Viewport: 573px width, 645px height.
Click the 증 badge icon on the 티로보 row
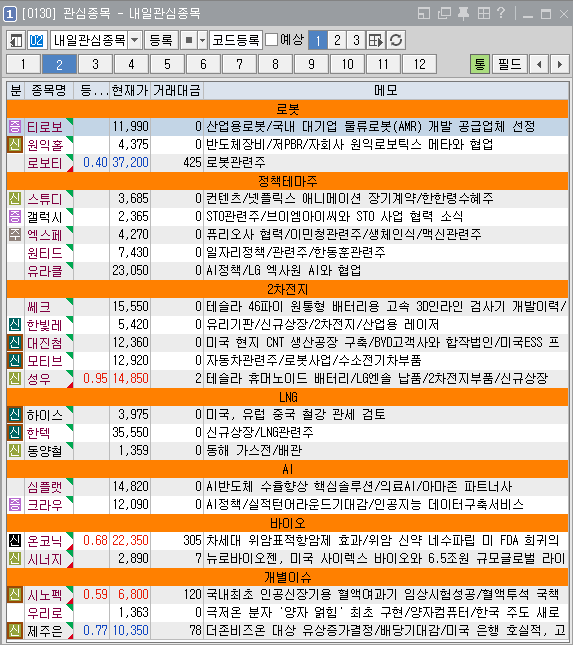(15, 127)
